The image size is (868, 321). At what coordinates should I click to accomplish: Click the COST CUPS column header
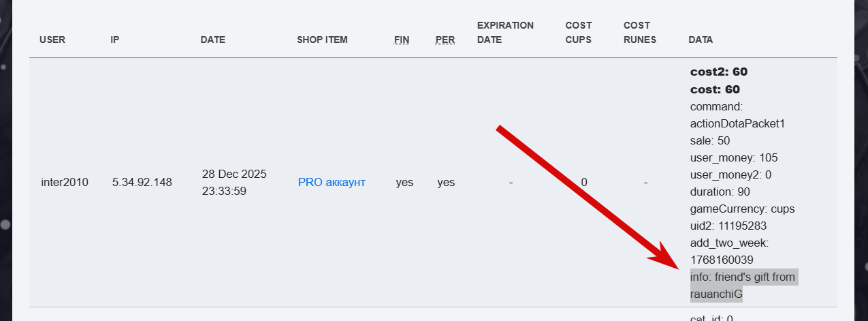pyautogui.click(x=579, y=33)
